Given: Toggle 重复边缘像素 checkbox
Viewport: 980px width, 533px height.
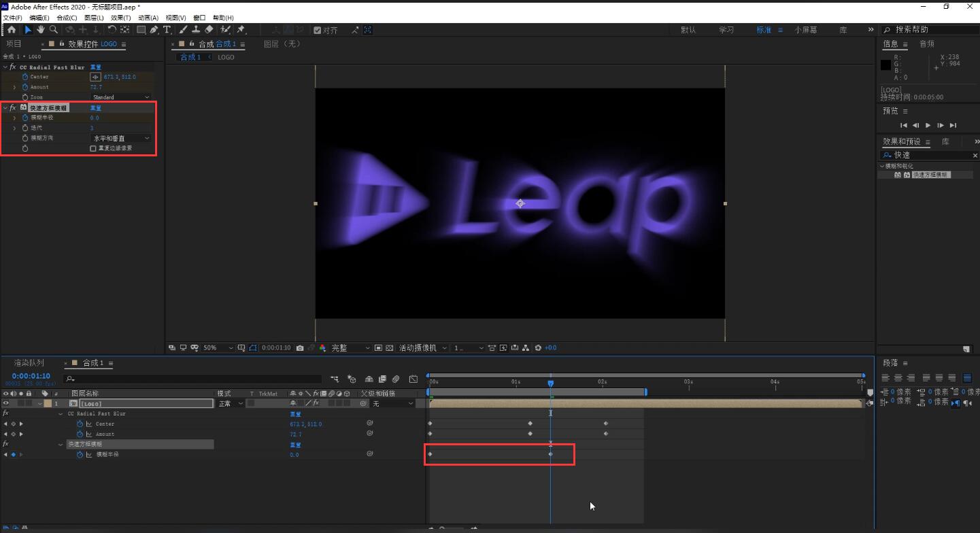Looking at the screenshot, I should click(x=93, y=148).
